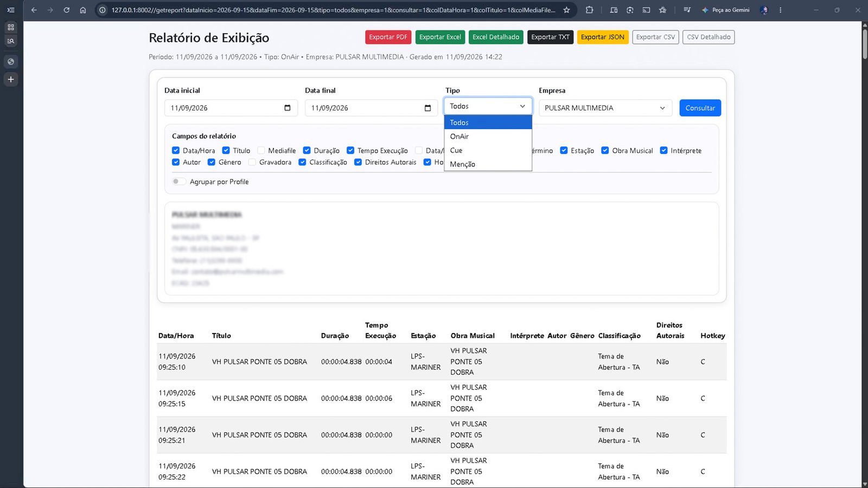The height and width of the screenshot is (488, 868).
Task: Click the CSV Detalhado button
Action: click(x=709, y=37)
